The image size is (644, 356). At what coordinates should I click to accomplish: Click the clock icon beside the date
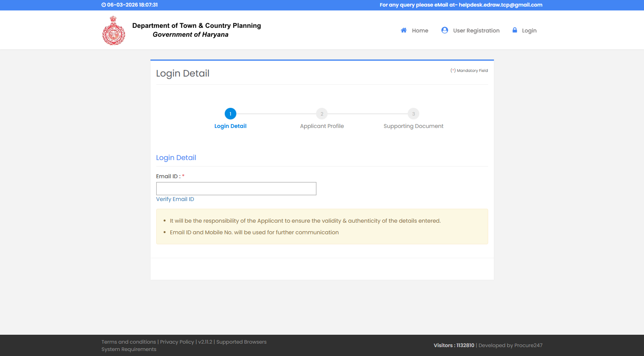[x=104, y=5]
